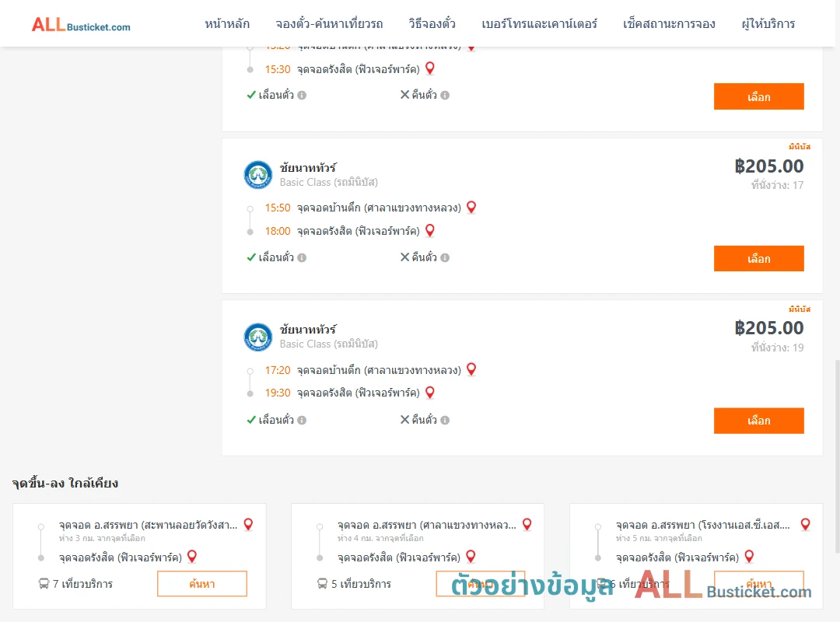Open map pin for รังสิต in 6 เที่ยวบริการ card
Viewport: 840px width, 622px height.
750,557
